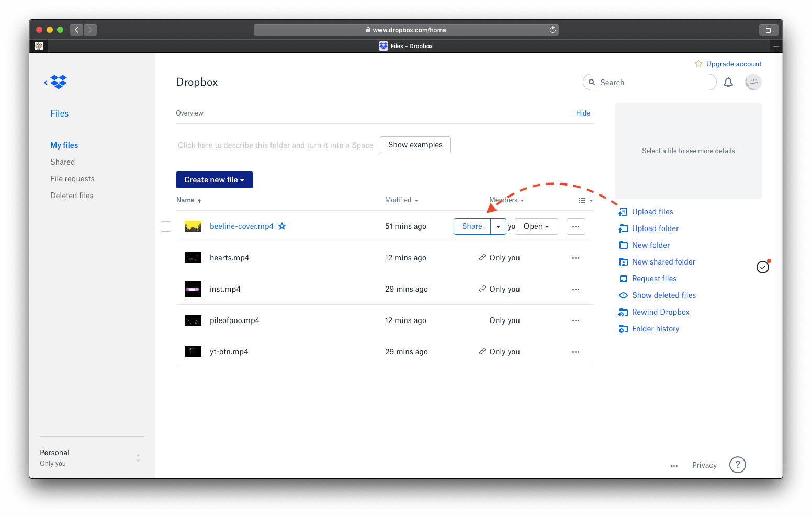Click into the Search field
This screenshot has height=517, width=812.
tap(650, 82)
